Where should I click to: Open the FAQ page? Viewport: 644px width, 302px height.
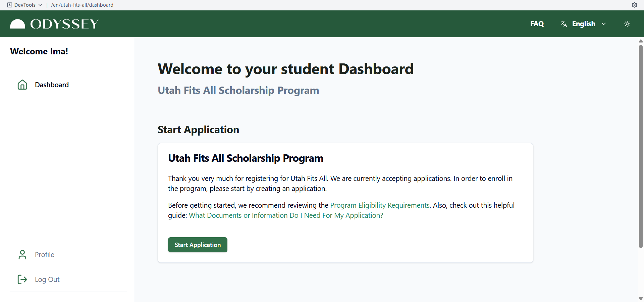[537, 24]
